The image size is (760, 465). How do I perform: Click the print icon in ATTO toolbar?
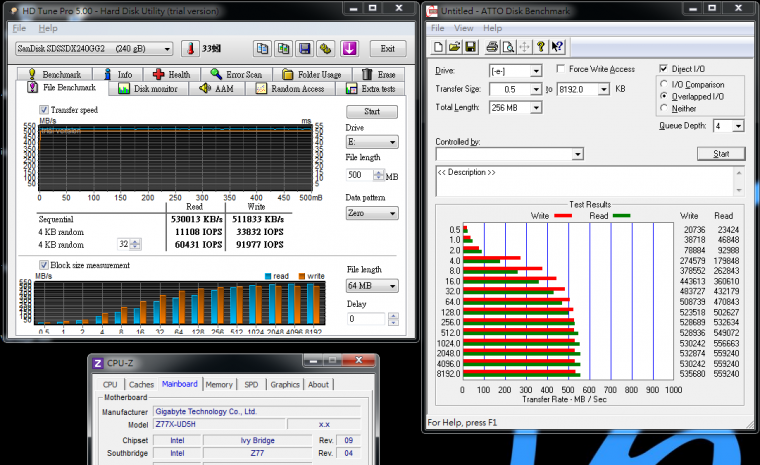point(492,46)
